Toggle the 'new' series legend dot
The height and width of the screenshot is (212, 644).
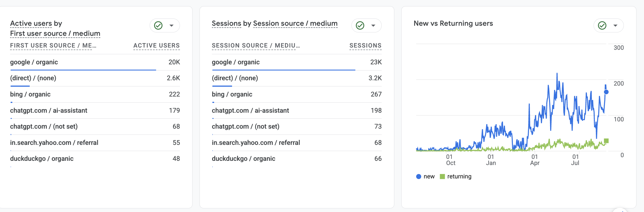[419, 176]
